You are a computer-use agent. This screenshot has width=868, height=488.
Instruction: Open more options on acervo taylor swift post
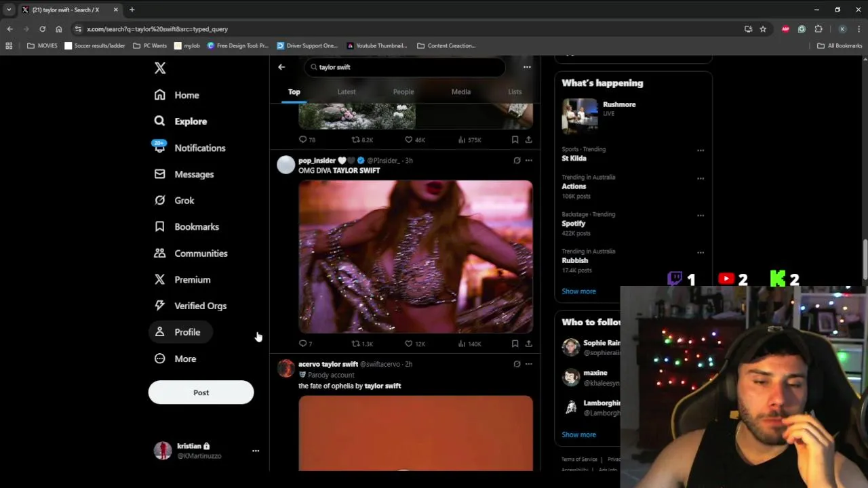click(528, 364)
